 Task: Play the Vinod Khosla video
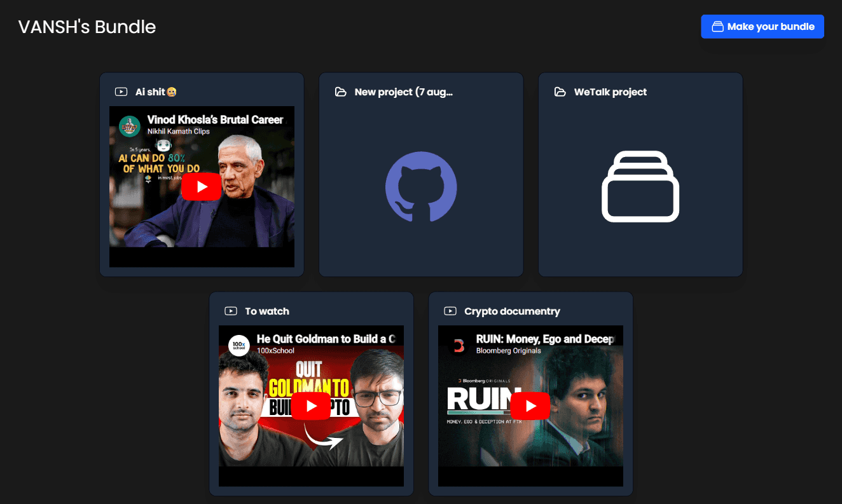(x=202, y=187)
